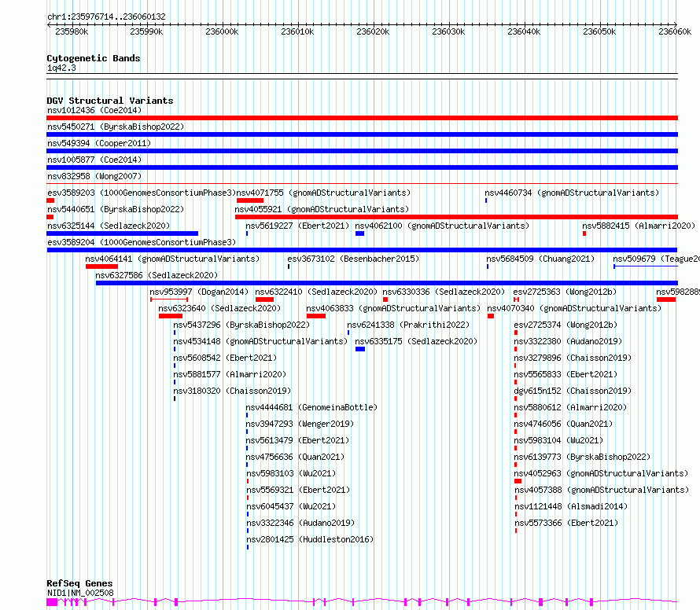Select nsv4071755 gnomAD variant label
The image size is (700, 610).
point(324,193)
